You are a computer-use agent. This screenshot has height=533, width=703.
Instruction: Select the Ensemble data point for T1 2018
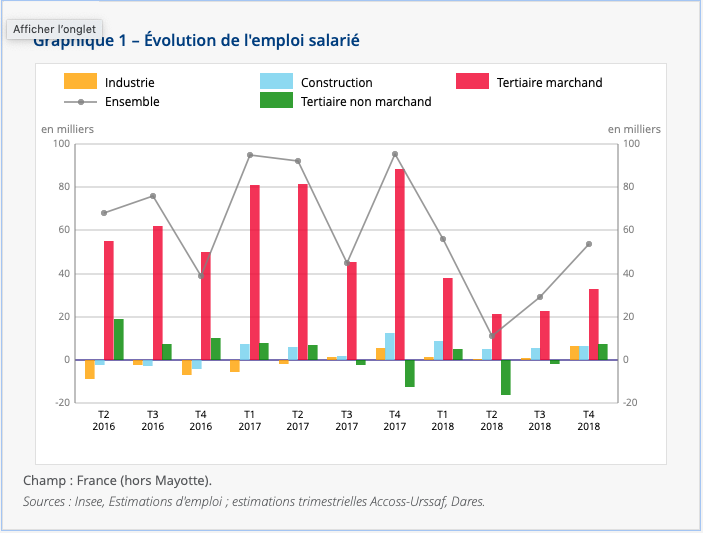[x=443, y=239]
